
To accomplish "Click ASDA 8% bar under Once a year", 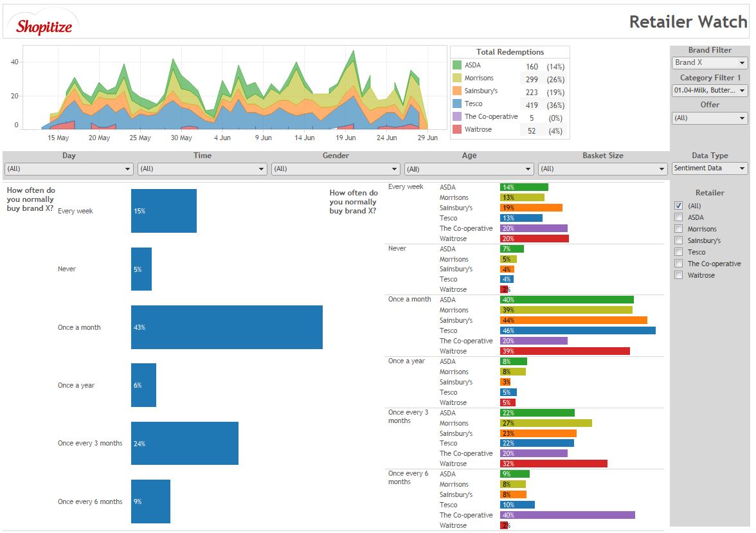I will [514, 361].
